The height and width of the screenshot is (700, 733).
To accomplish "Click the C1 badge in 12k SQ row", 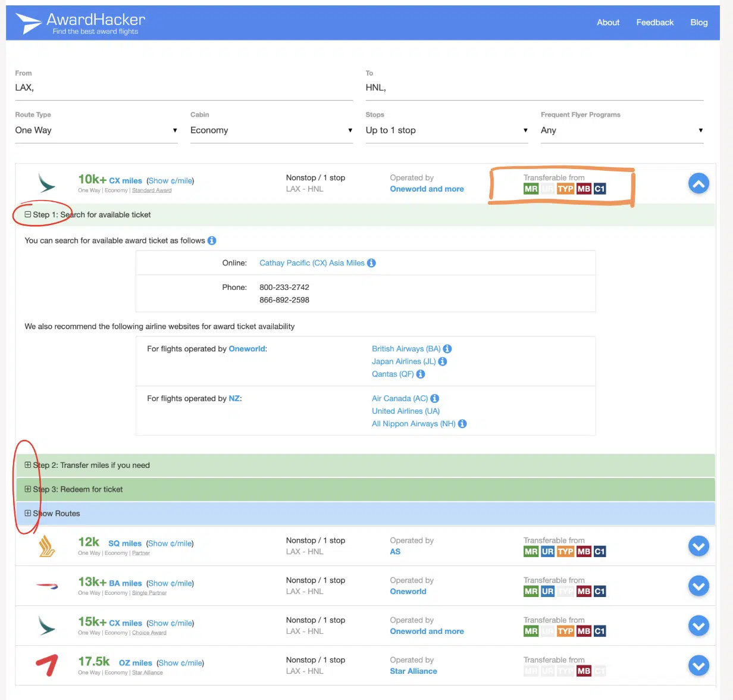I will [600, 552].
